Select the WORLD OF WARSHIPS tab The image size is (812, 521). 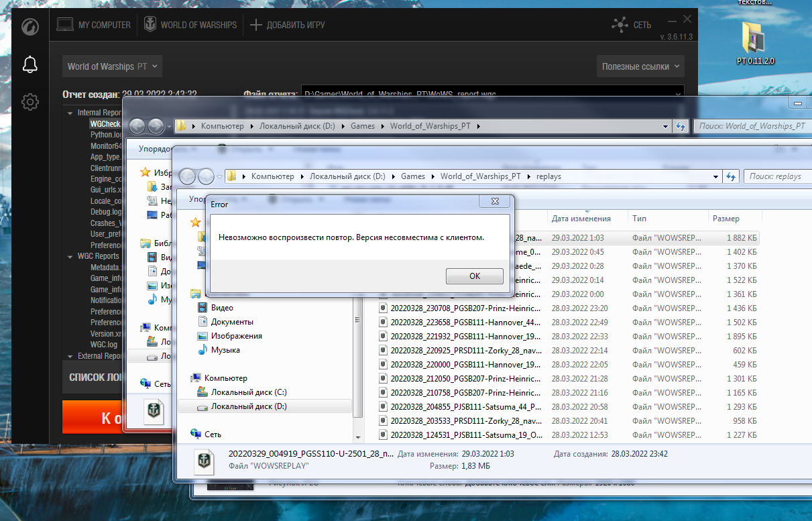(x=189, y=25)
